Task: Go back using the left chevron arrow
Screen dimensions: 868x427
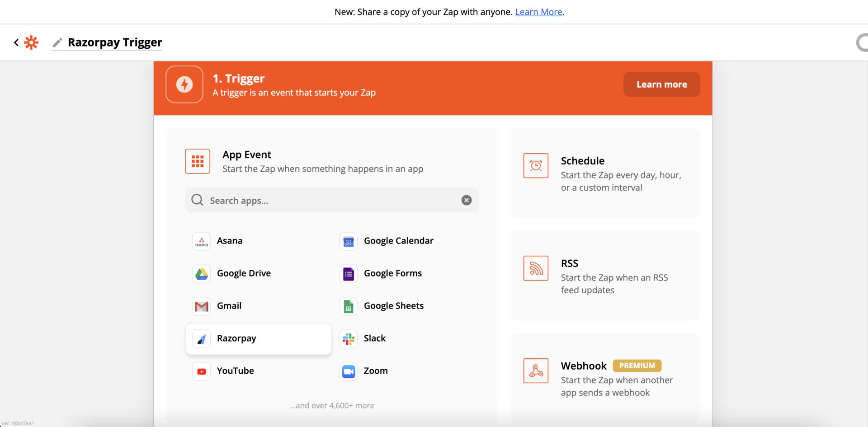Action: tap(16, 42)
